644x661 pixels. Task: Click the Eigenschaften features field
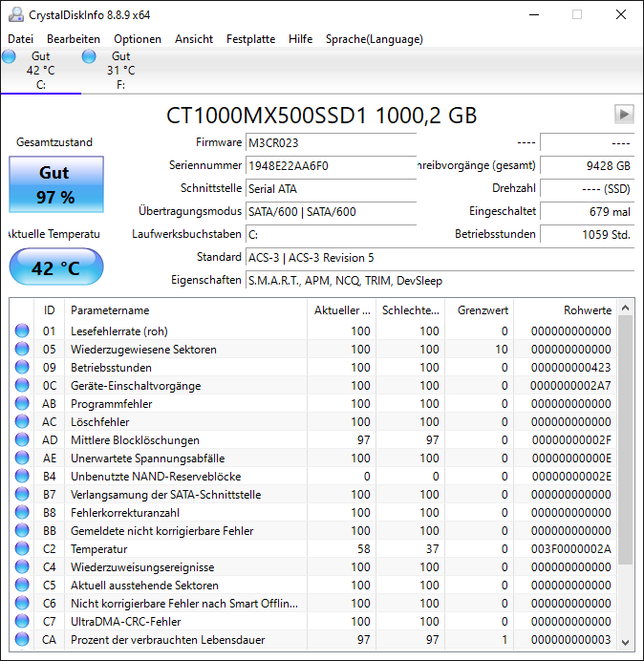(x=440, y=280)
